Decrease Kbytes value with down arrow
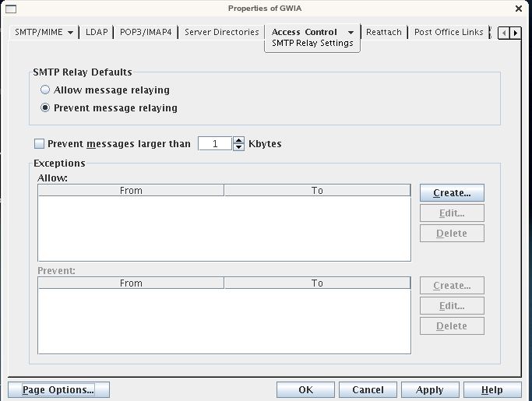The height and width of the screenshot is (401, 532). (239, 147)
